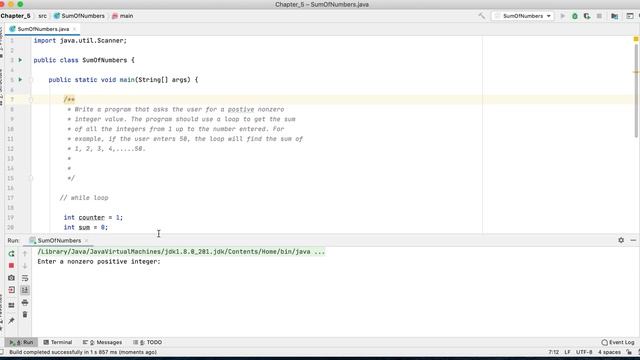Change indent setting 4 spaces
Image resolution: width=640 pixels, height=360 pixels.
click(x=609, y=352)
